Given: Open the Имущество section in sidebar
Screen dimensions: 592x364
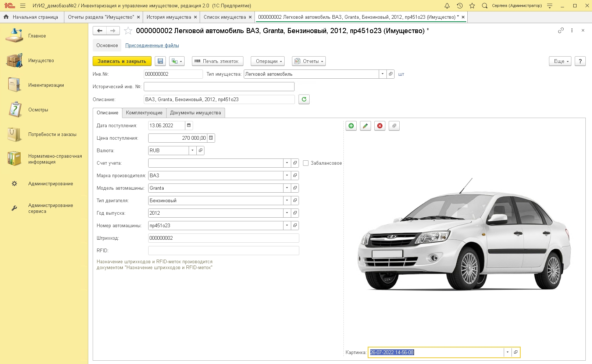Looking at the screenshot, I should tap(44, 61).
